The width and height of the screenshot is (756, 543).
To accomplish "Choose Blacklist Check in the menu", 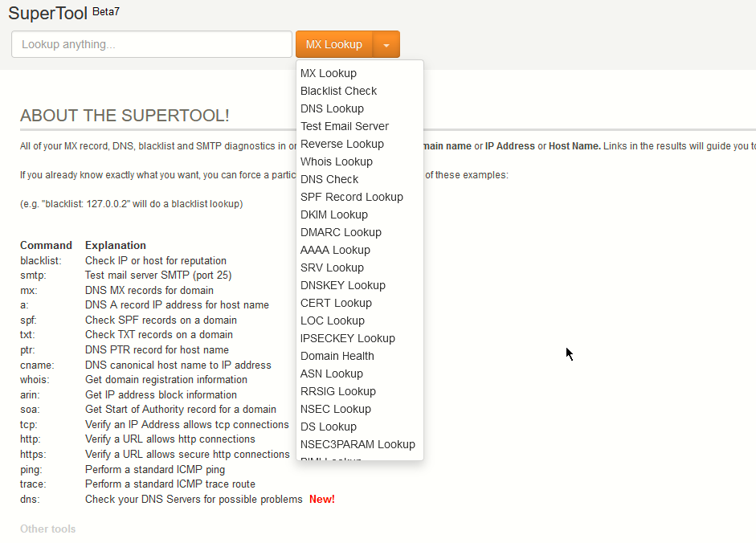I will pyautogui.click(x=338, y=91).
